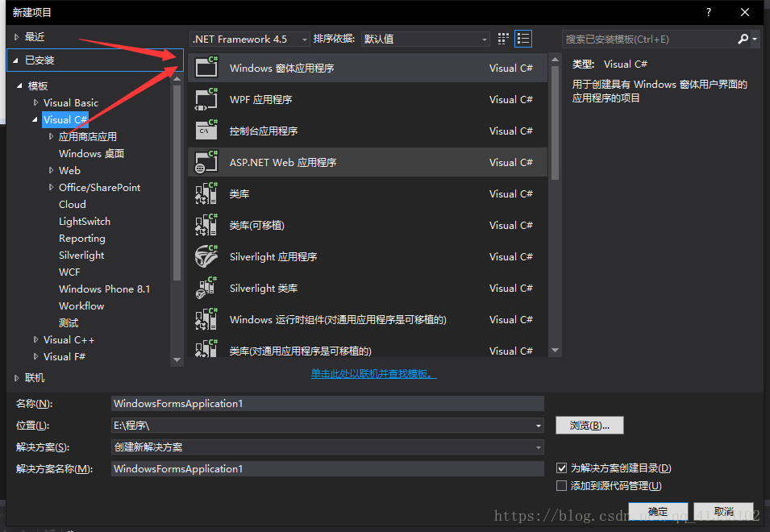Image resolution: width=770 pixels, height=532 pixels.
Task: Click the ASP.NET Web 应用程序 icon
Action: point(206,162)
